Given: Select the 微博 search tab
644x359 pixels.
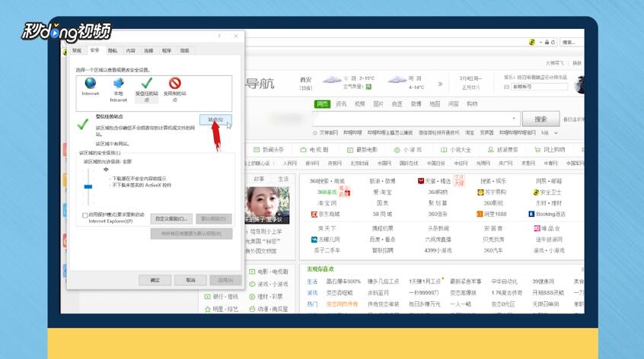Looking at the screenshot, I should point(416,103).
